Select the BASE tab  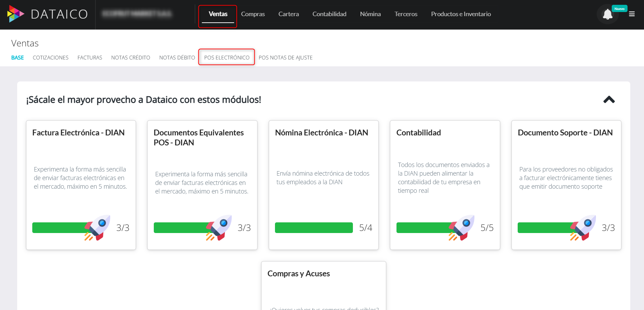tap(18, 58)
